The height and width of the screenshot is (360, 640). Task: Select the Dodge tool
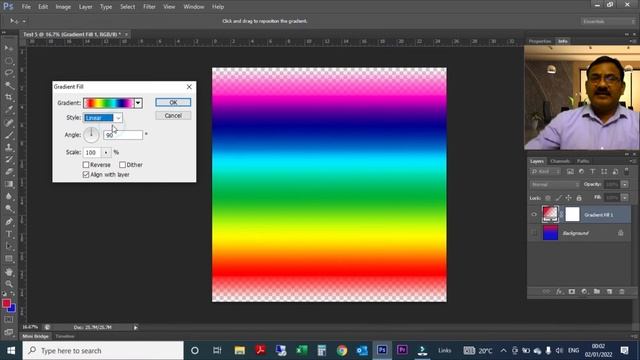pos(9,209)
